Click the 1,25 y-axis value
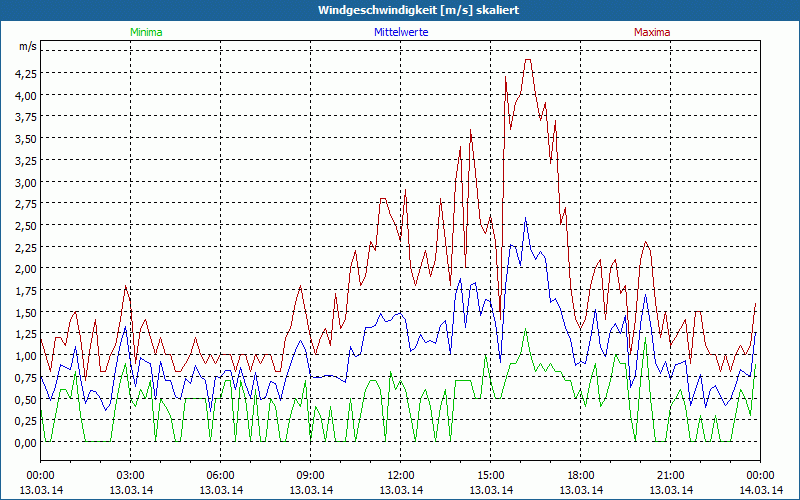The image size is (800, 500). 26,334
